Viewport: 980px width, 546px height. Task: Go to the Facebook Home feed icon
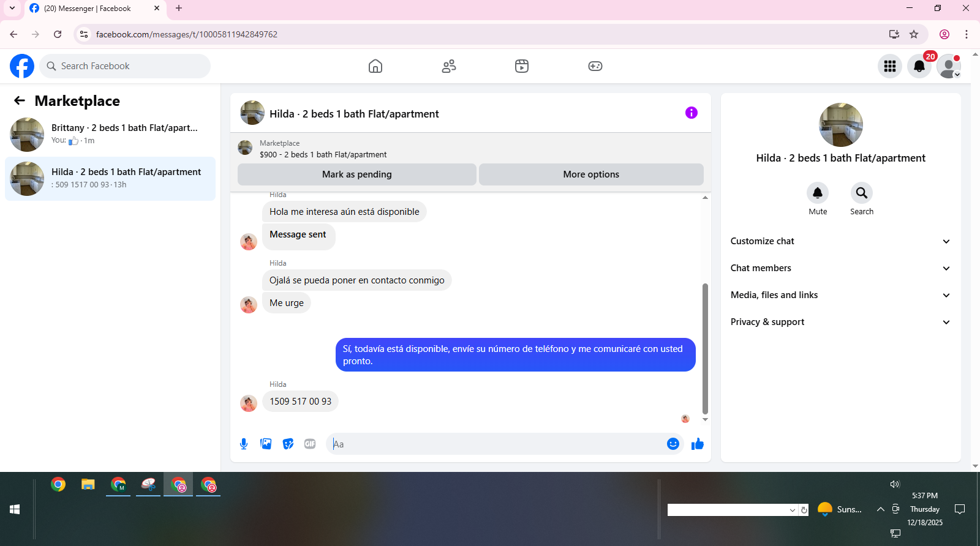[375, 66]
